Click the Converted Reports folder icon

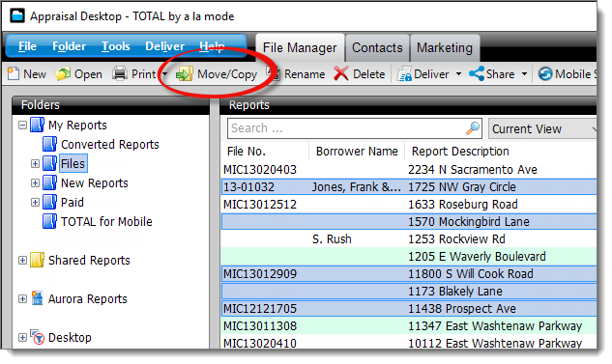pyautogui.click(x=49, y=144)
